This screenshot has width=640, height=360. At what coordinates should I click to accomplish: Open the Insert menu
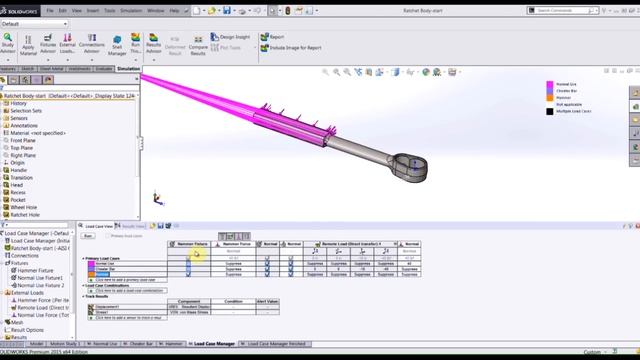[92, 11]
